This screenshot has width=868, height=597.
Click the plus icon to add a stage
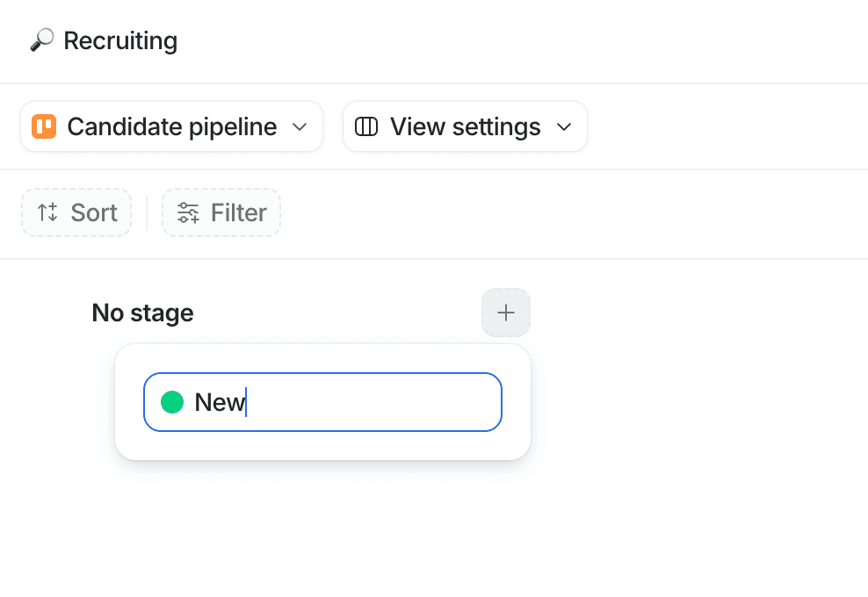(505, 313)
